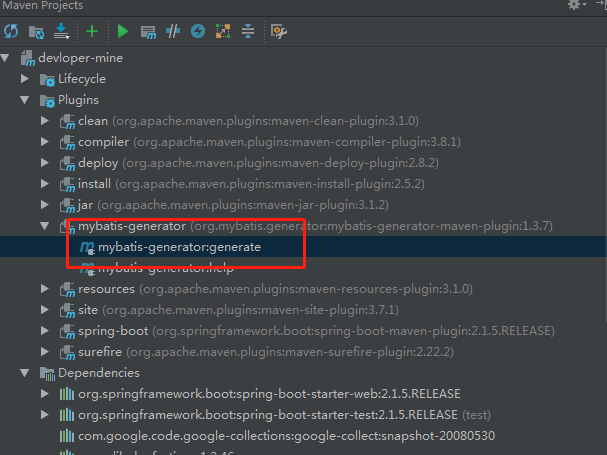Image resolution: width=607 pixels, height=455 pixels.
Task: Select the clean plugin row
Action: tap(304, 121)
